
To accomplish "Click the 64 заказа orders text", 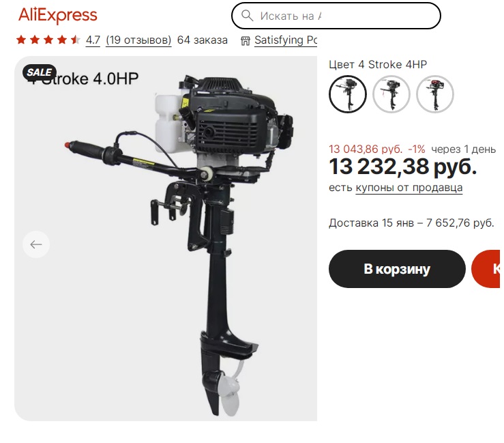I will [x=203, y=40].
